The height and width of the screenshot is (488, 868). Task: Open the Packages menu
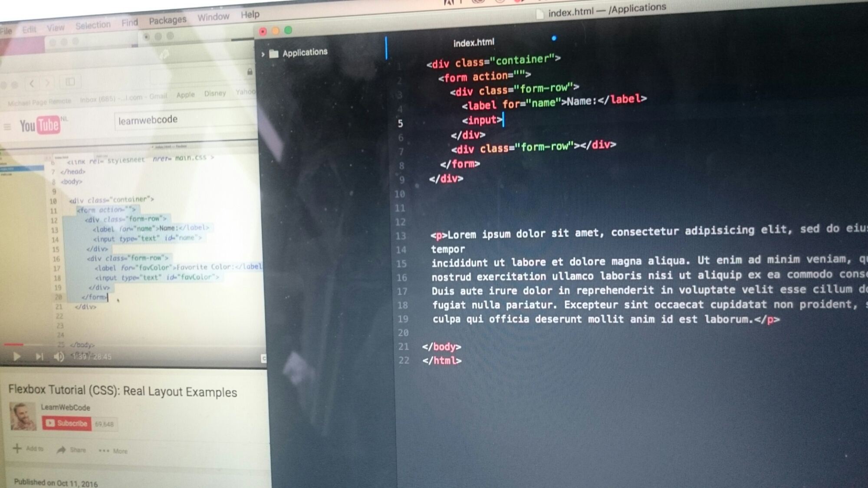[168, 20]
